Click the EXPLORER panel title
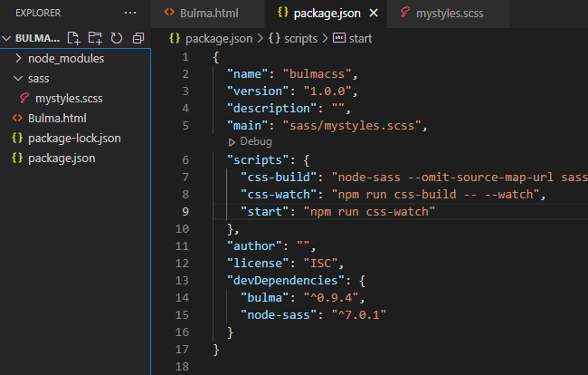Image resolution: width=588 pixels, height=375 pixels. pyautogui.click(x=38, y=13)
